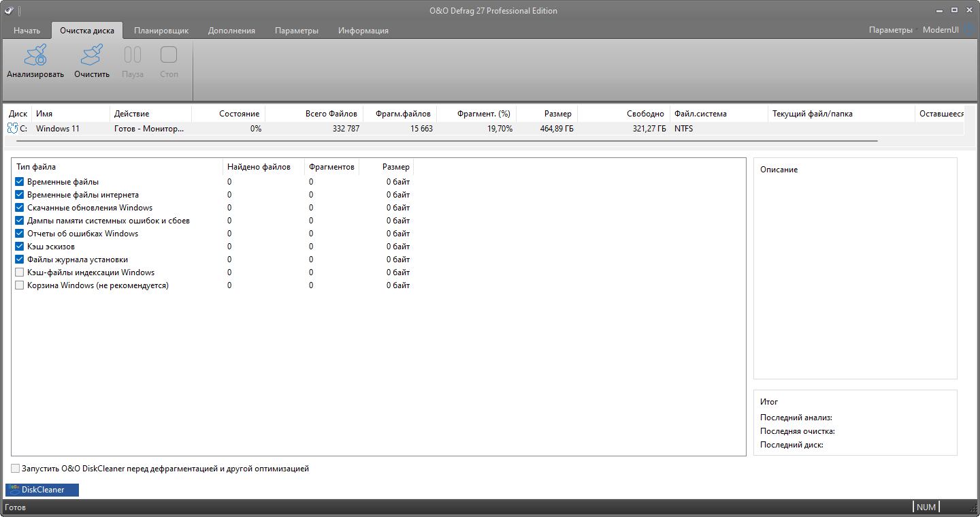This screenshot has height=517, width=980.
Task: Open the Параметры ribbon tab beside Дополнения
Action: 297,31
